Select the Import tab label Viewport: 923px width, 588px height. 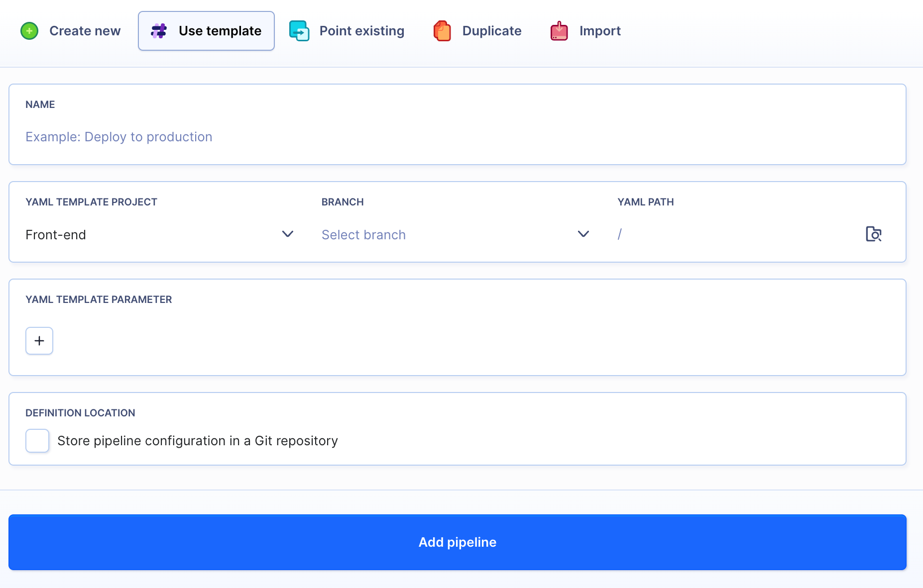(600, 31)
